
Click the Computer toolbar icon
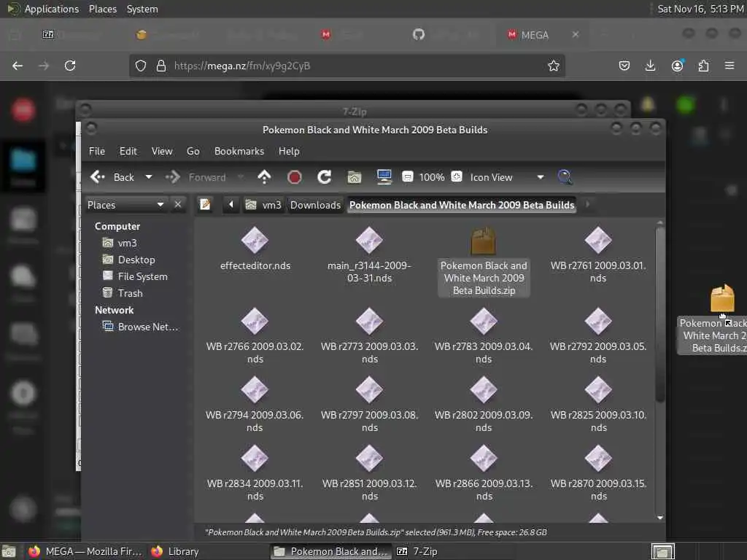click(x=384, y=177)
